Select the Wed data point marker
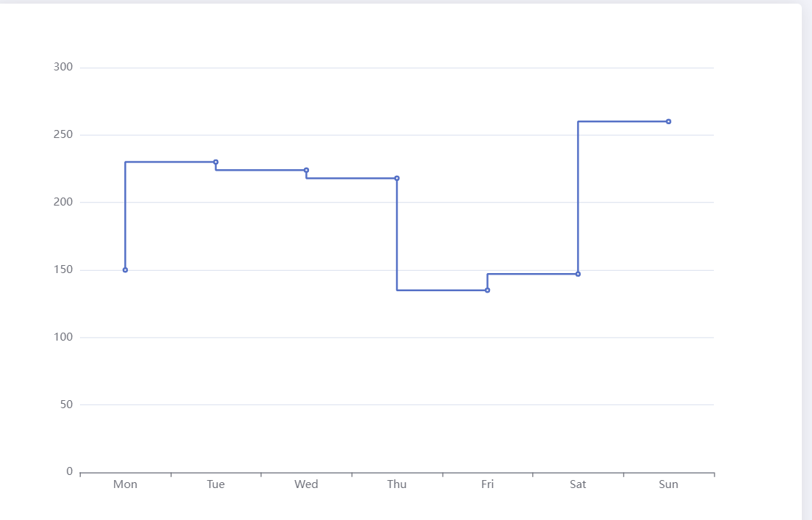812x520 pixels. (306, 170)
